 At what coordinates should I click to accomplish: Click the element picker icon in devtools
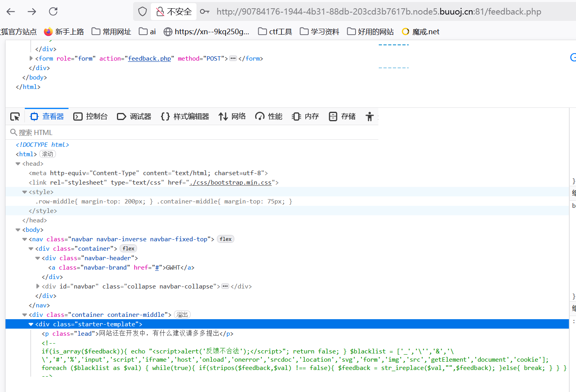[x=15, y=116]
